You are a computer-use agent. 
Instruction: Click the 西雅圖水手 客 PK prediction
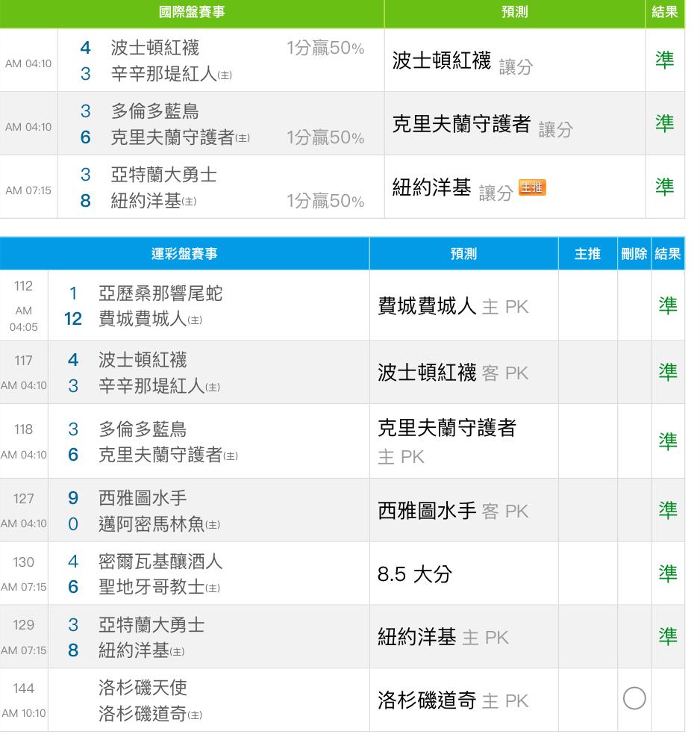tap(453, 511)
